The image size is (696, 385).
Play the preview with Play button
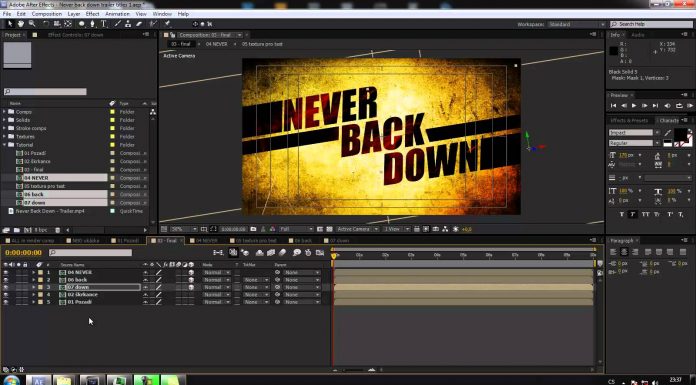(634, 106)
